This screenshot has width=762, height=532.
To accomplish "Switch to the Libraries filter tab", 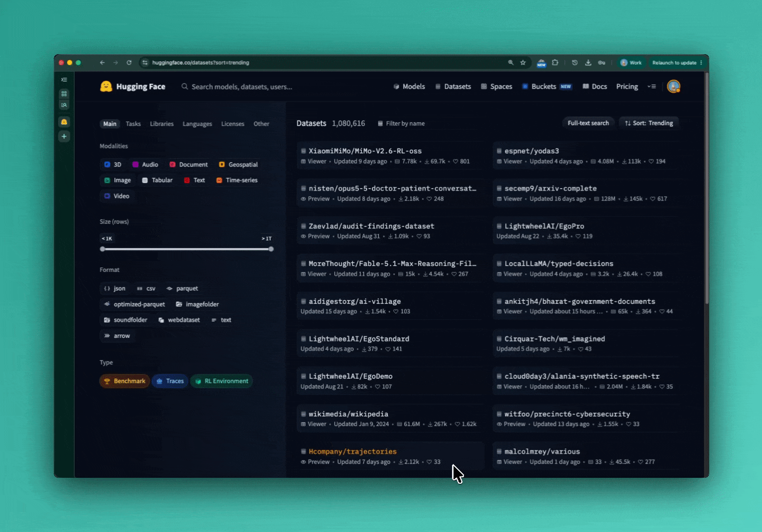I will (162, 124).
